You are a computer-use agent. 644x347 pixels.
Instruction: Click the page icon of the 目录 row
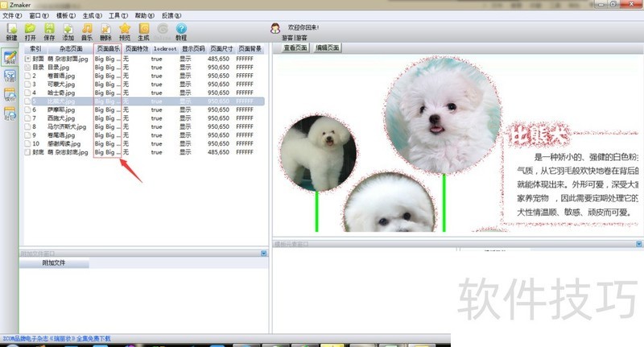(x=27, y=67)
